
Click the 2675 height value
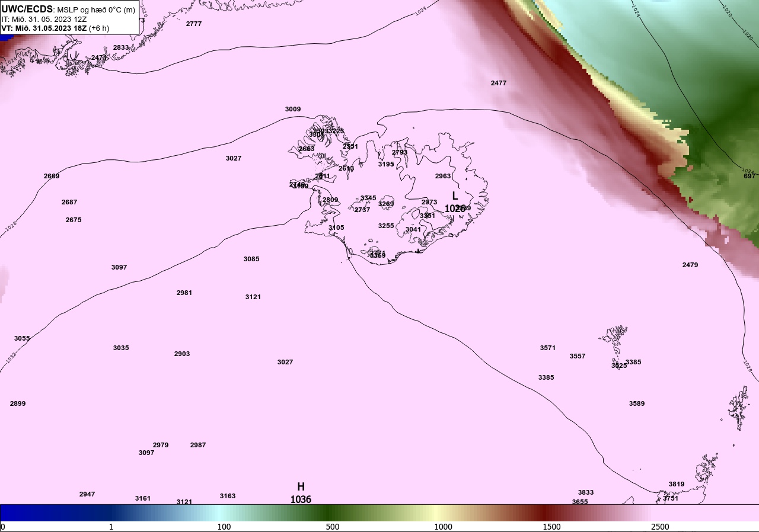(x=74, y=220)
